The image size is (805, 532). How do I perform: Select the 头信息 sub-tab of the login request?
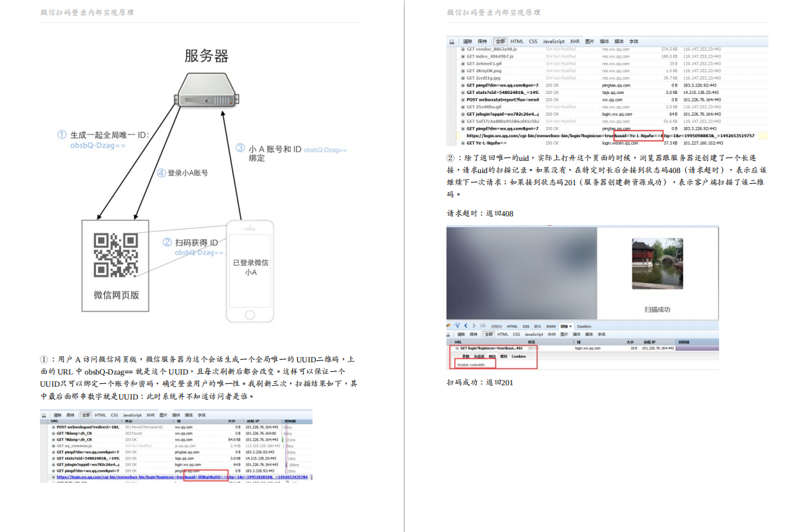[478, 356]
